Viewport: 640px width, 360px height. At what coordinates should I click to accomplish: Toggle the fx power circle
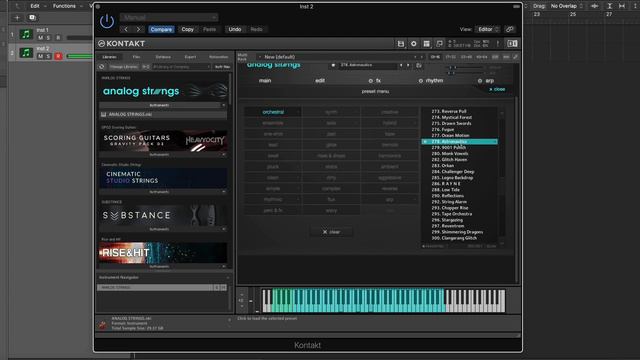(x=371, y=81)
